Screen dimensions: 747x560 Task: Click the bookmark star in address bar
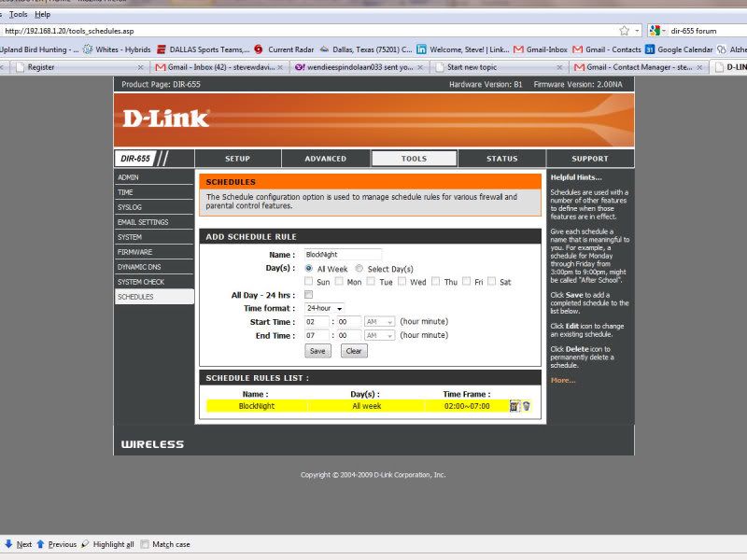(x=624, y=31)
